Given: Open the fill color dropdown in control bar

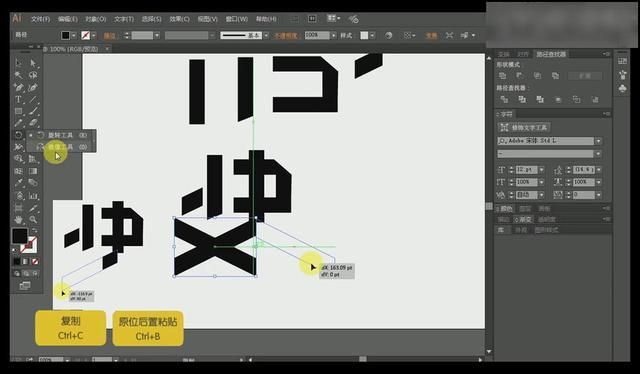Looking at the screenshot, I should tap(74, 36).
